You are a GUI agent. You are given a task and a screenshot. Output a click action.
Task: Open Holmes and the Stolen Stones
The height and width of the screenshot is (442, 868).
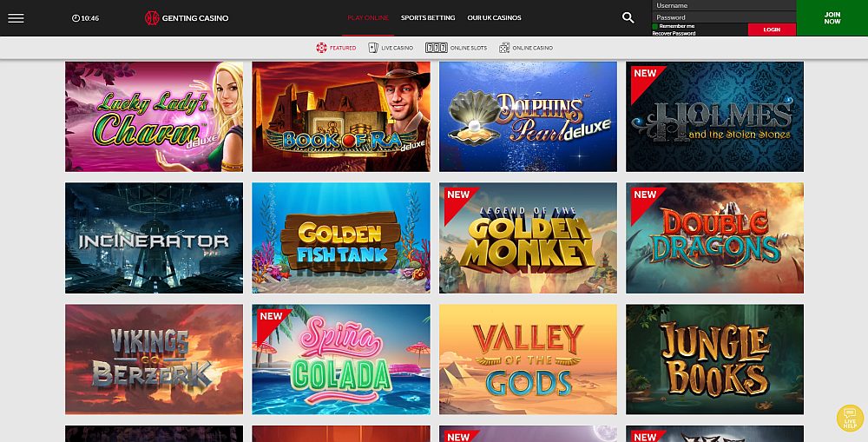point(714,116)
